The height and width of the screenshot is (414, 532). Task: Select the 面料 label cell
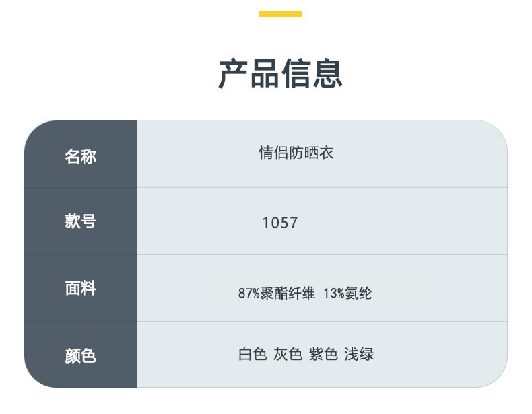(81, 288)
